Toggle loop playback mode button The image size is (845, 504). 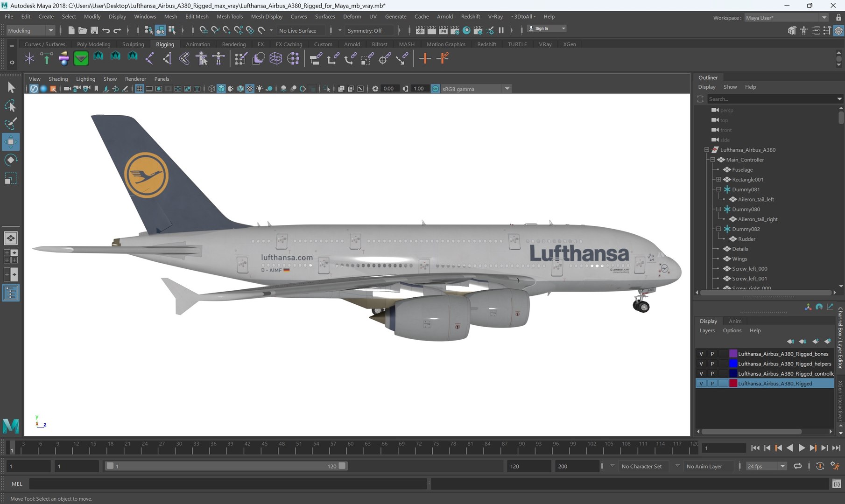[797, 466]
